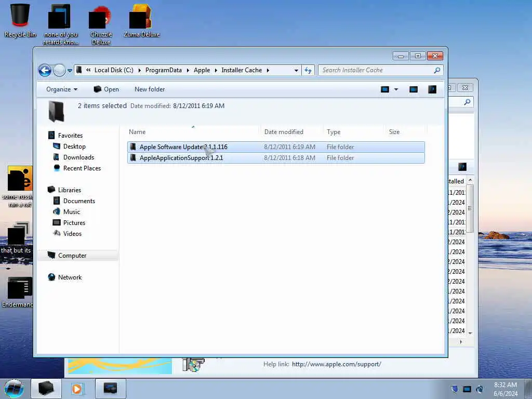
Task: Click search magnifier icon in Explorer
Action: click(x=437, y=70)
